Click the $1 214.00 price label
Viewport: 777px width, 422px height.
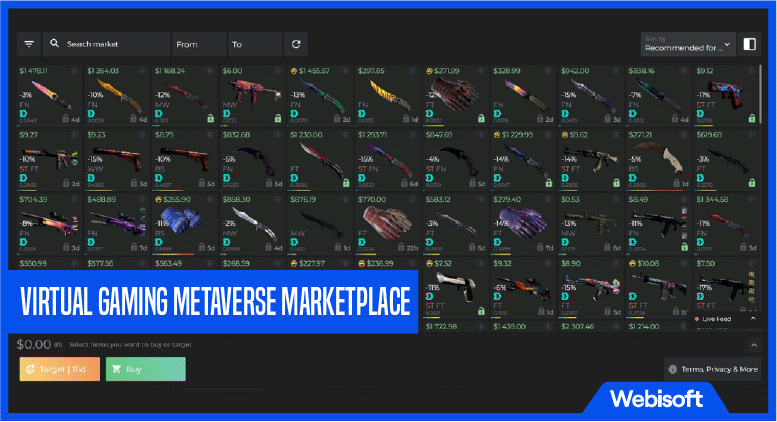(x=644, y=326)
